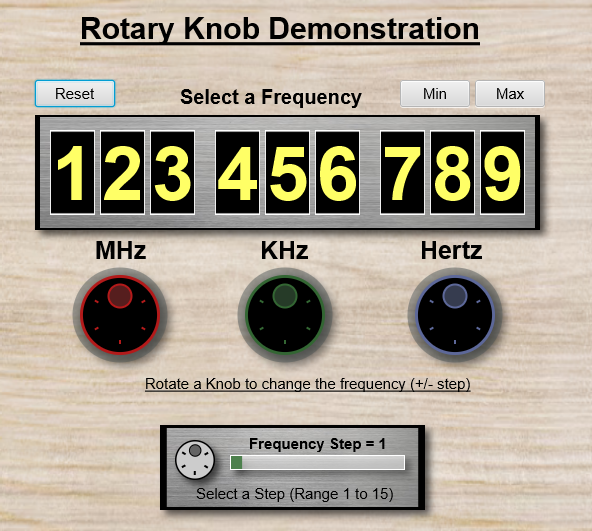592x531 pixels.
Task: Click the red MHz rotary knob
Action: 120,315
